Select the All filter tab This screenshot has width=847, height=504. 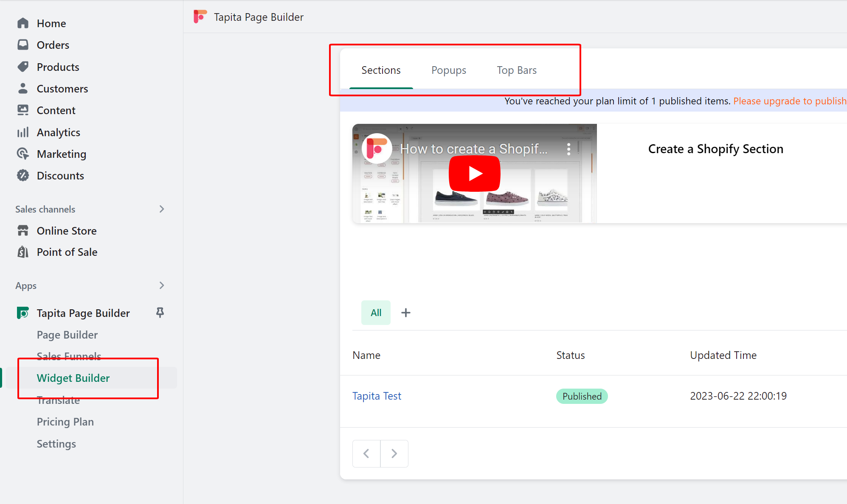click(x=376, y=313)
